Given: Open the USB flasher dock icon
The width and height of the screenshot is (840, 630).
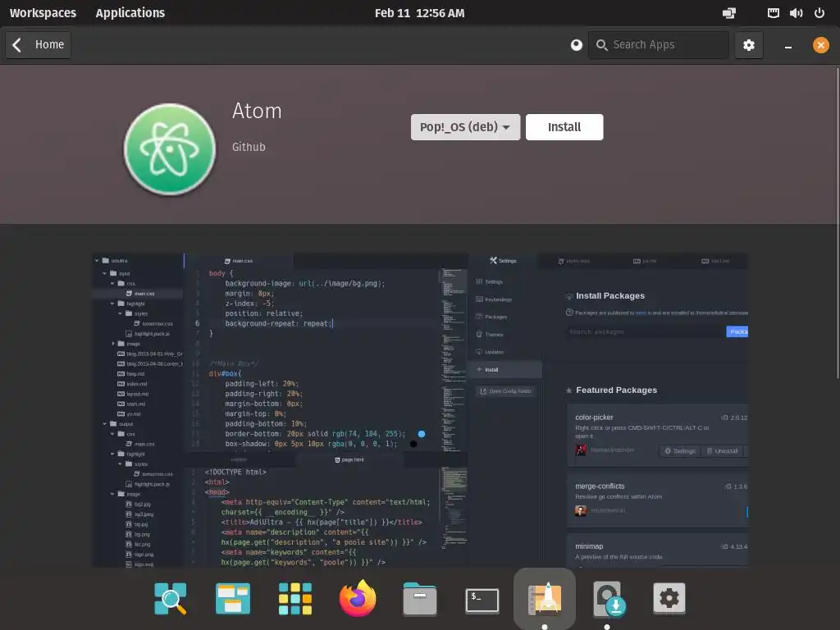Looking at the screenshot, I should point(609,599).
